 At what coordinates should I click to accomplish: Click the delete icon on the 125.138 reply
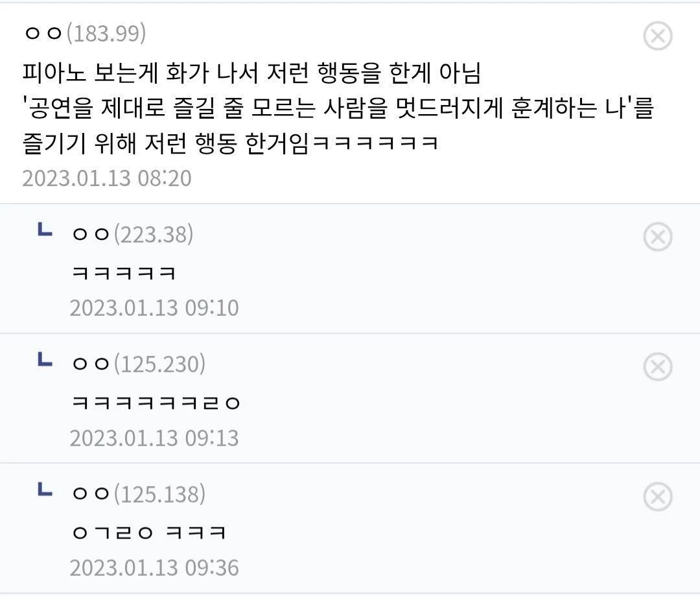coord(658,496)
